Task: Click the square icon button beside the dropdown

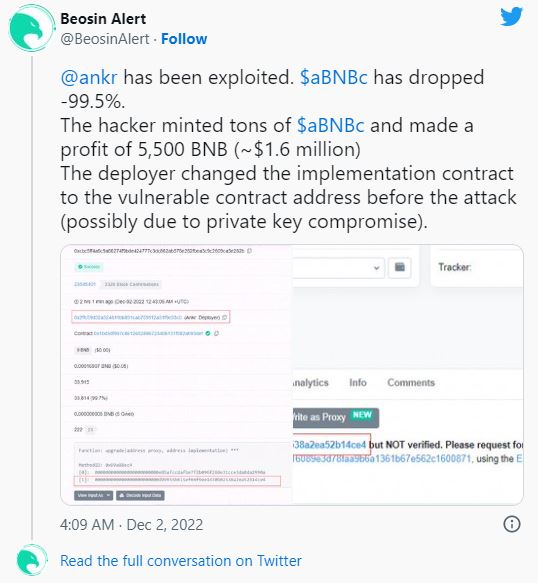Action: coord(400,267)
